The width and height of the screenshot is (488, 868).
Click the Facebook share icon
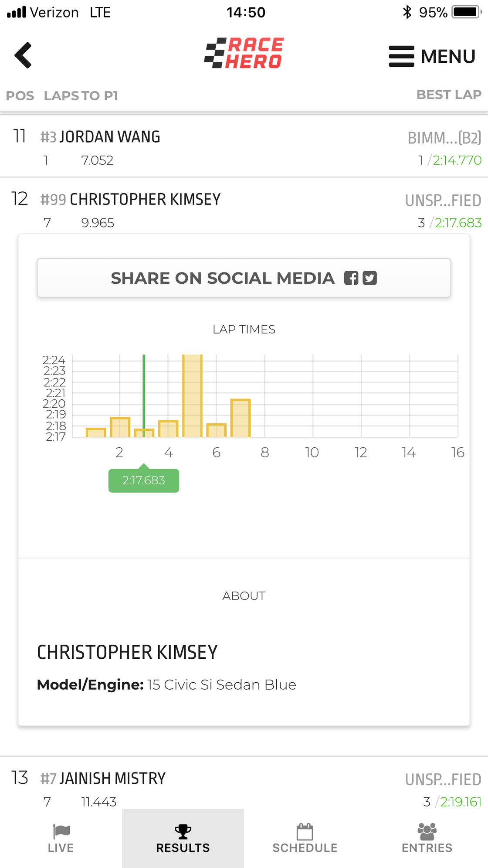click(351, 278)
